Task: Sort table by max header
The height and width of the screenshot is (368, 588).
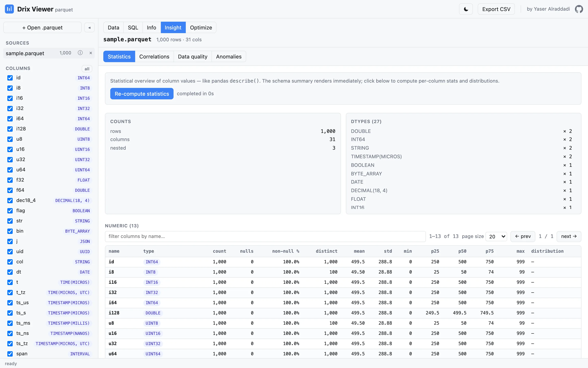Action: (520, 251)
